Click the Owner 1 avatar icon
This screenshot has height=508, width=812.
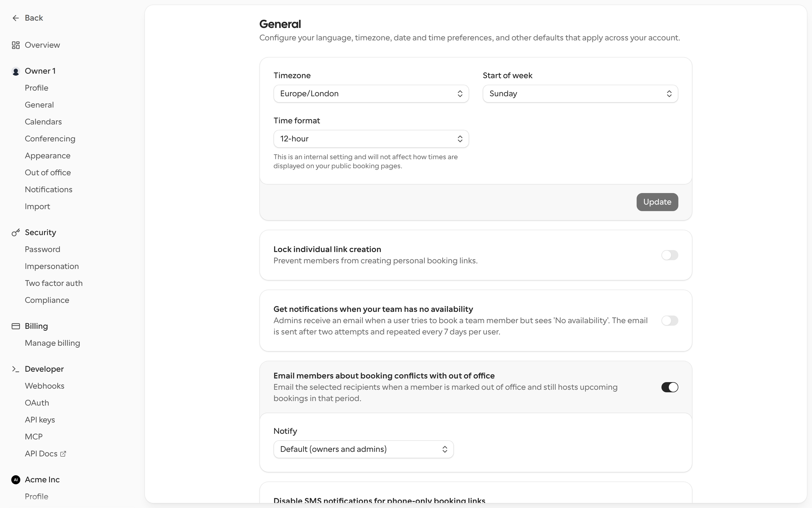click(x=16, y=71)
